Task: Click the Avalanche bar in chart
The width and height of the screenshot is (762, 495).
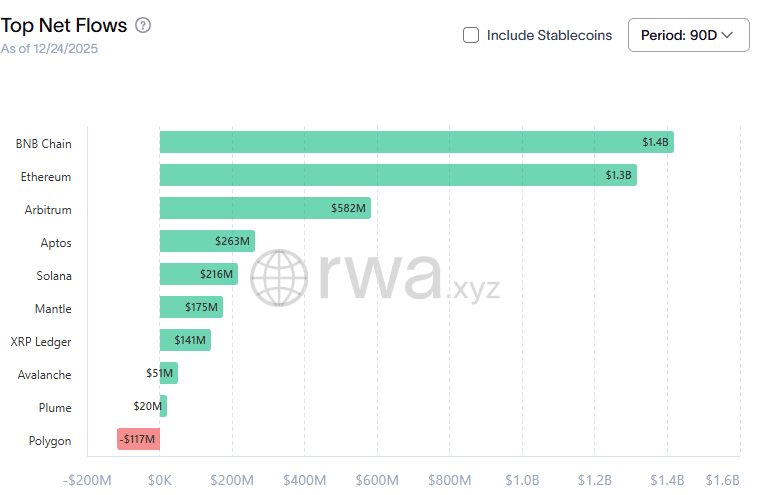Action: click(x=168, y=374)
